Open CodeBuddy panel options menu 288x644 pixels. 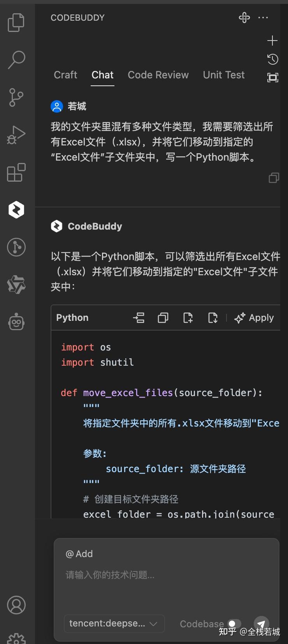[x=263, y=18]
